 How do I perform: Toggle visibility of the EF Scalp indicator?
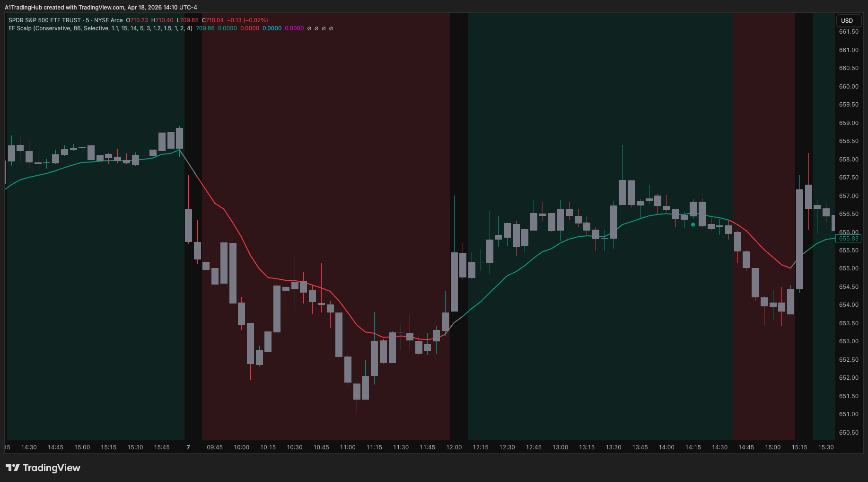click(19, 28)
